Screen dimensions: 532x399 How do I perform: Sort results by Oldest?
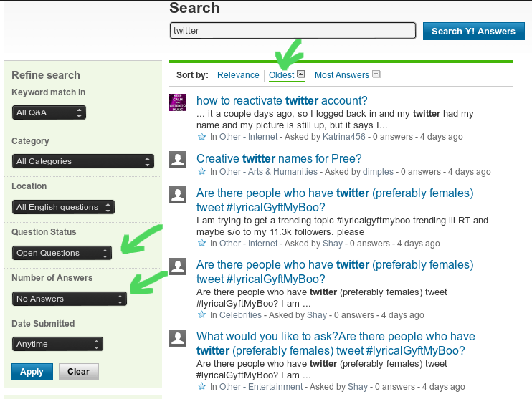pos(281,75)
